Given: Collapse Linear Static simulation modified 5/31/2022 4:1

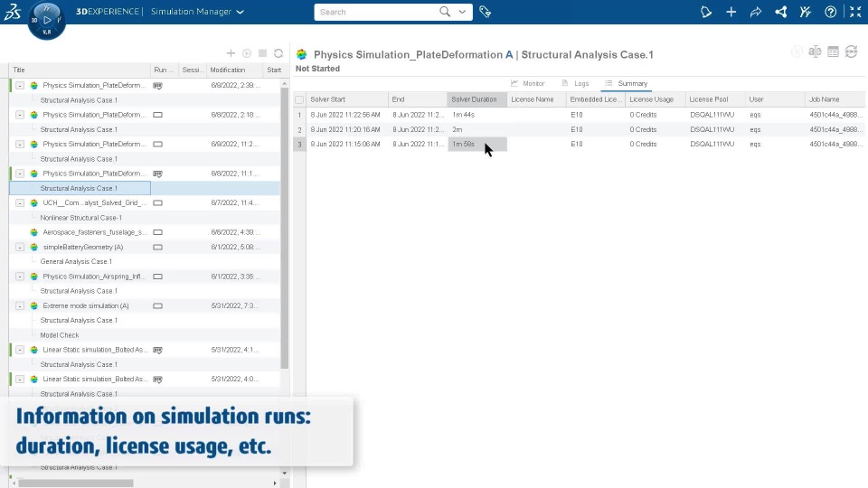Looking at the screenshot, I should 20,350.
